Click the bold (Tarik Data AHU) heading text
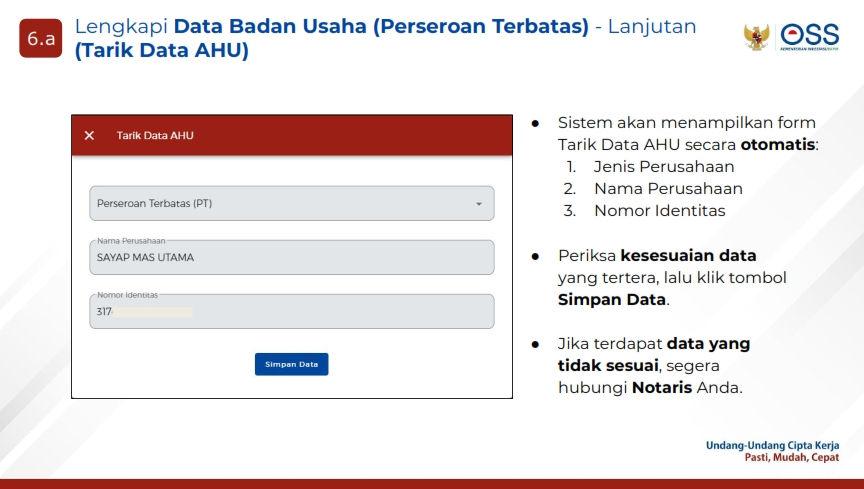The image size is (864, 489). [161, 50]
